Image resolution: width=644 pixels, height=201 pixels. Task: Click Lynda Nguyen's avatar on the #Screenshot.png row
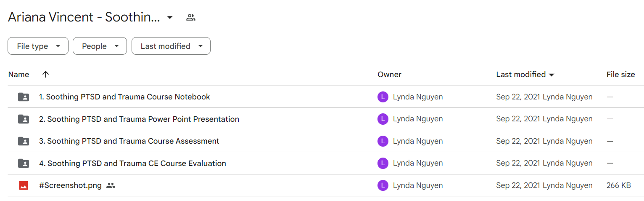(383, 185)
